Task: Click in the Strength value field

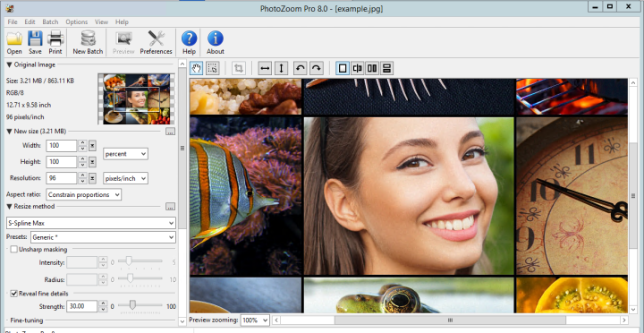Action: click(81, 306)
